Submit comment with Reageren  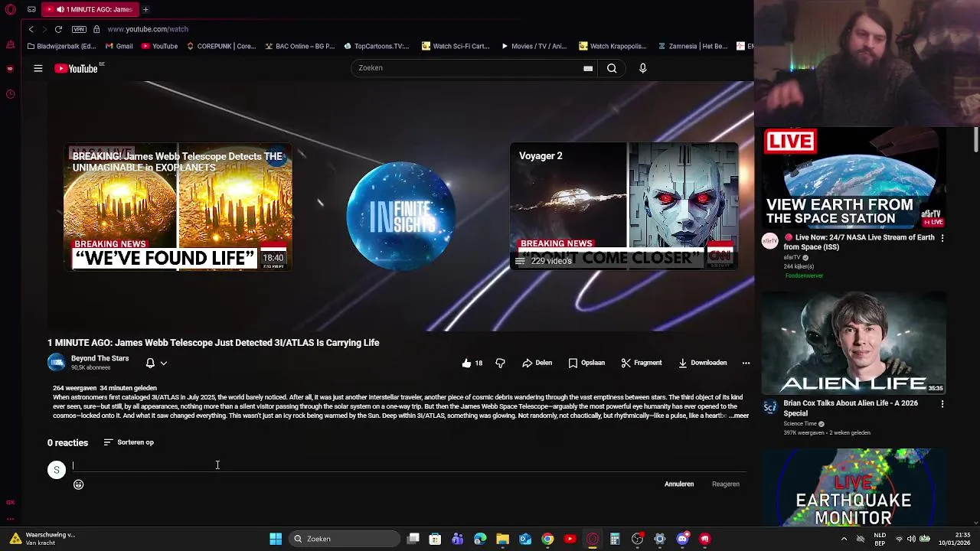click(726, 484)
